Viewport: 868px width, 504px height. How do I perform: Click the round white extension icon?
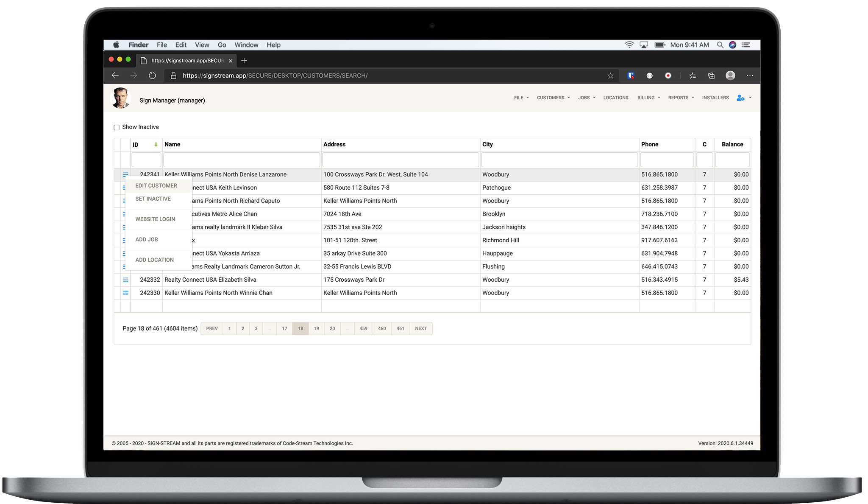tap(649, 76)
